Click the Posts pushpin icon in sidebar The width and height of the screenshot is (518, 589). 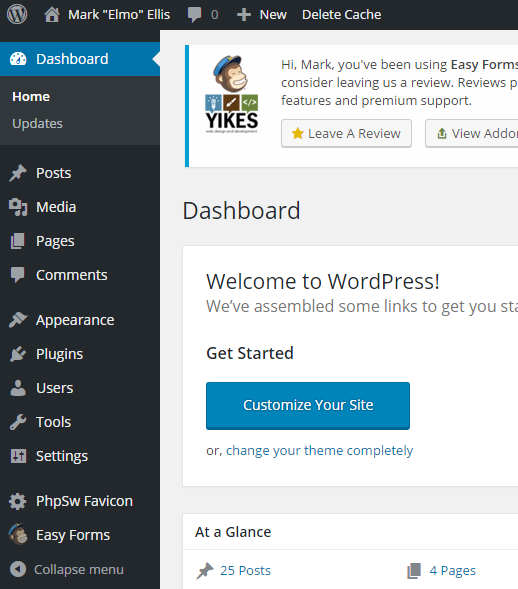pos(18,173)
